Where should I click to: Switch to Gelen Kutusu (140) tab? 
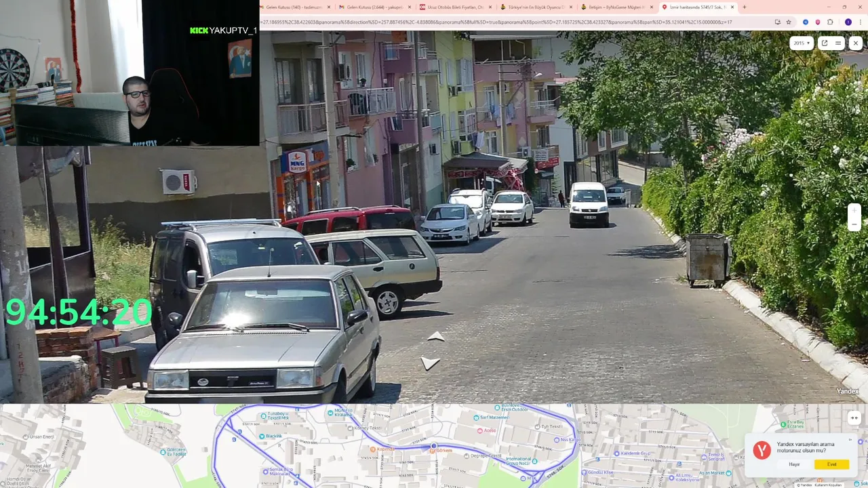point(293,7)
